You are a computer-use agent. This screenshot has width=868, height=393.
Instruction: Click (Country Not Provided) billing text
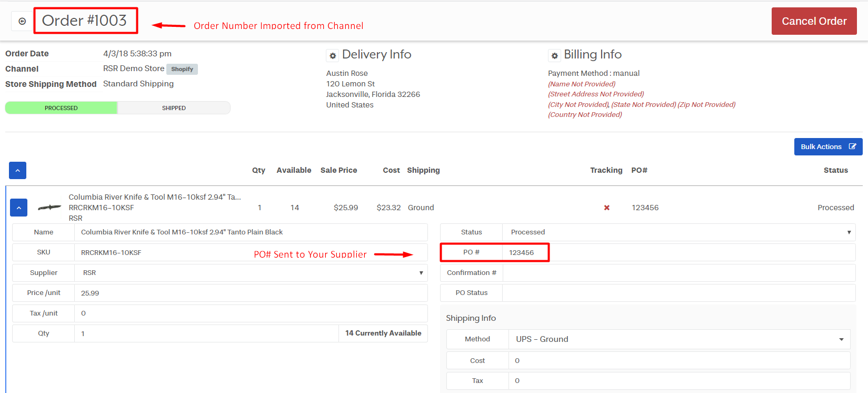coord(585,114)
